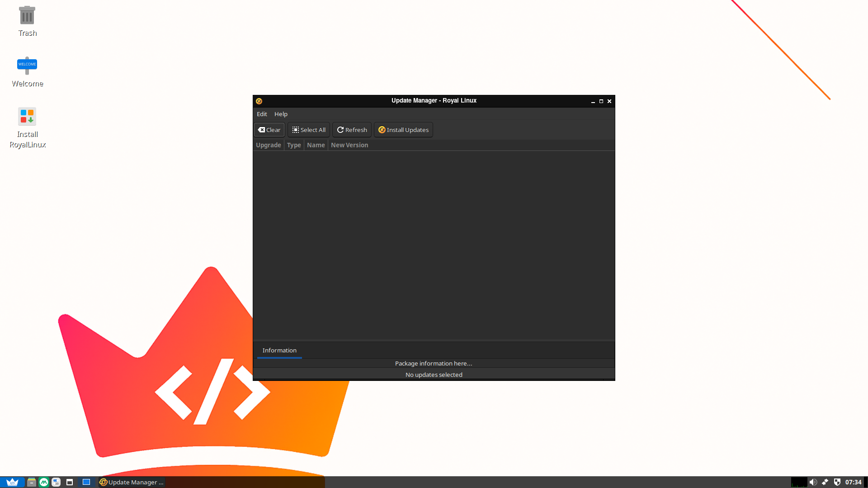Image resolution: width=868 pixels, height=488 pixels.
Task: Launch the Install RoyalLinux desktop icon
Action: click(x=27, y=128)
